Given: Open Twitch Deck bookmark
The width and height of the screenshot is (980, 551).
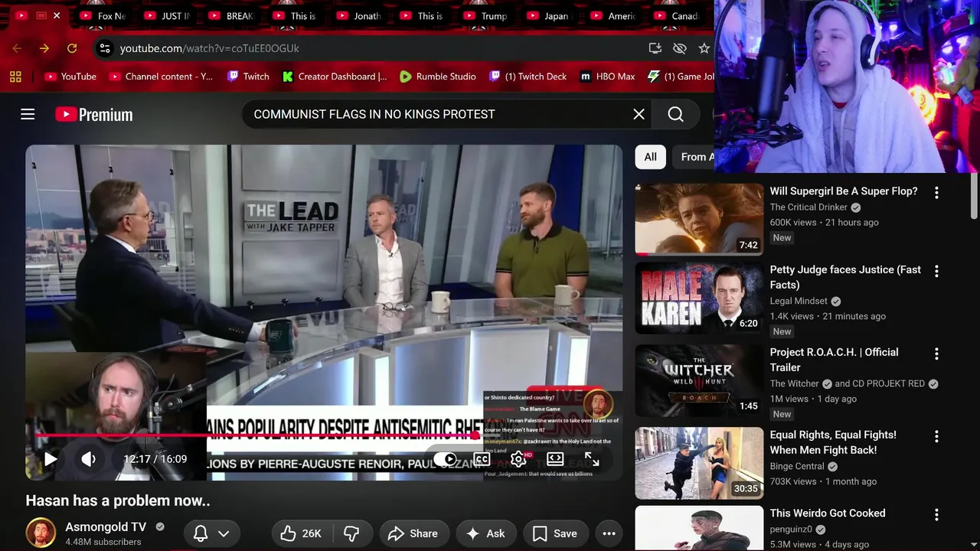Looking at the screenshot, I should 528,77.
